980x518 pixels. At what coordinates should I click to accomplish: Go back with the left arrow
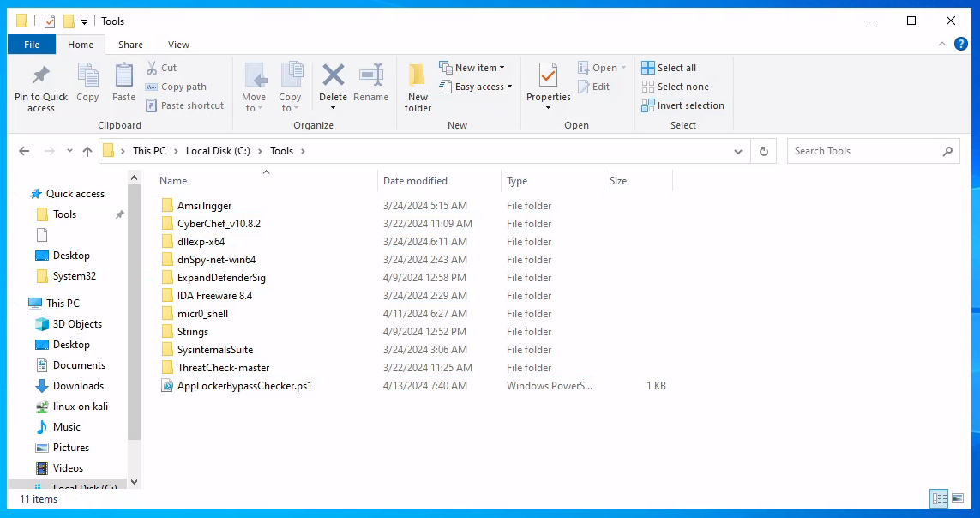coord(24,151)
